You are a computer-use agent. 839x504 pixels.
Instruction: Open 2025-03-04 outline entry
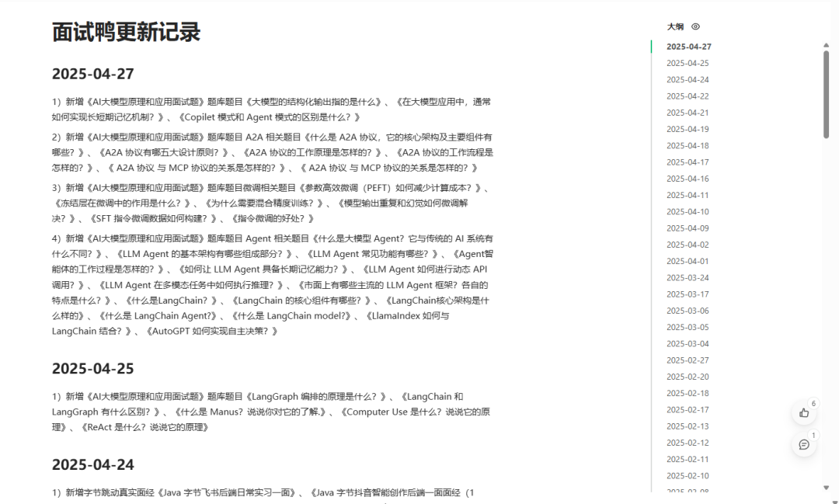point(688,344)
